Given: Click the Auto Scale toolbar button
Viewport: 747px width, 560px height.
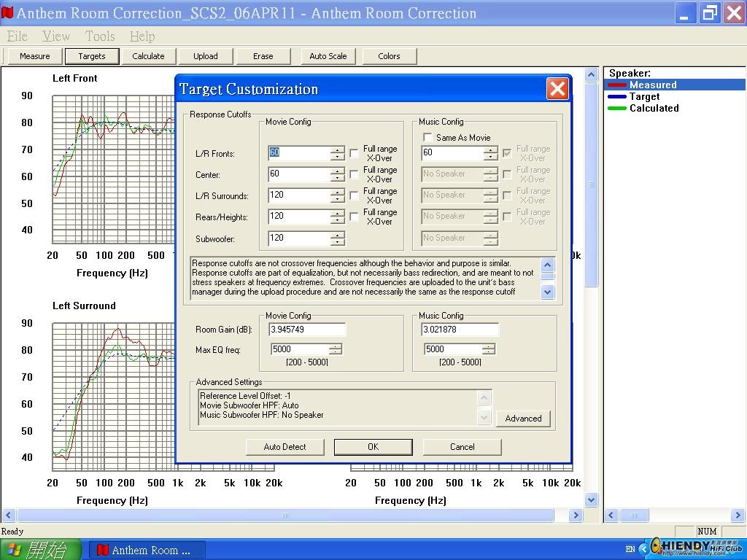Looking at the screenshot, I should (x=328, y=56).
